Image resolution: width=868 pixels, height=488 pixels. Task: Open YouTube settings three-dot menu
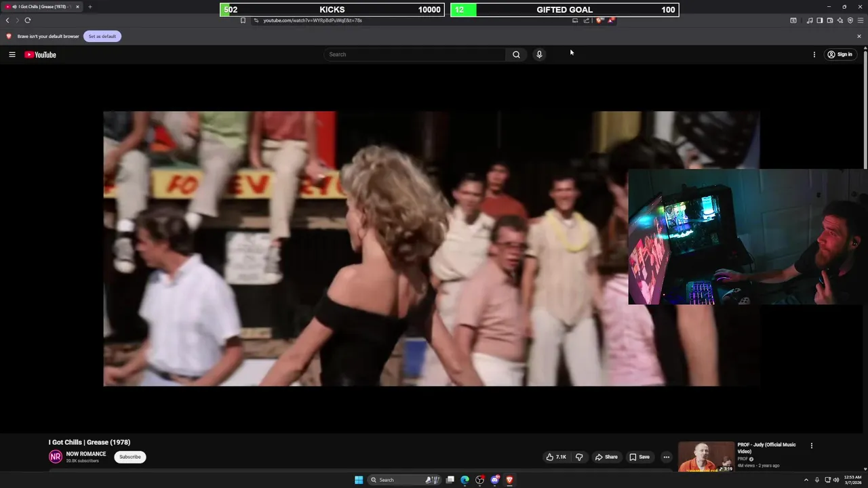814,54
